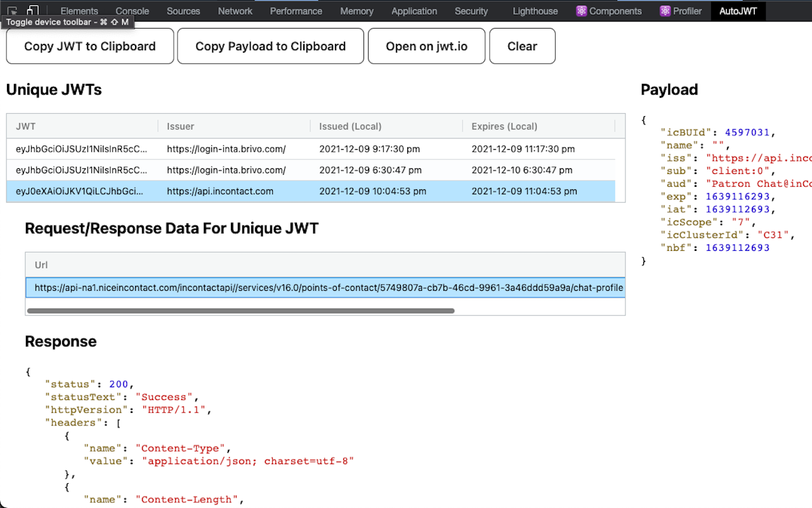Open the Application tab
The height and width of the screenshot is (508, 812).
coord(414,11)
